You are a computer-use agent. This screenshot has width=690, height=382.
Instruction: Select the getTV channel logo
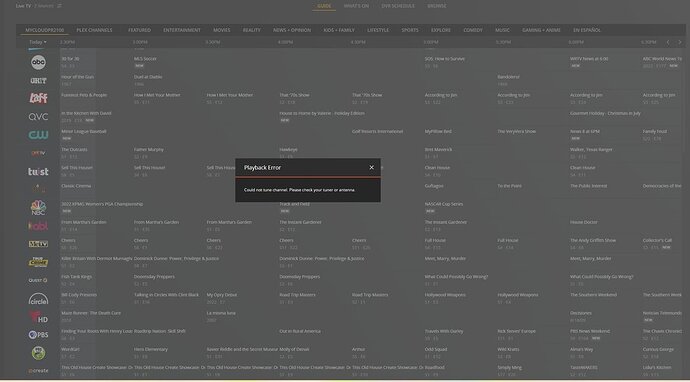[x=38, y=153]
